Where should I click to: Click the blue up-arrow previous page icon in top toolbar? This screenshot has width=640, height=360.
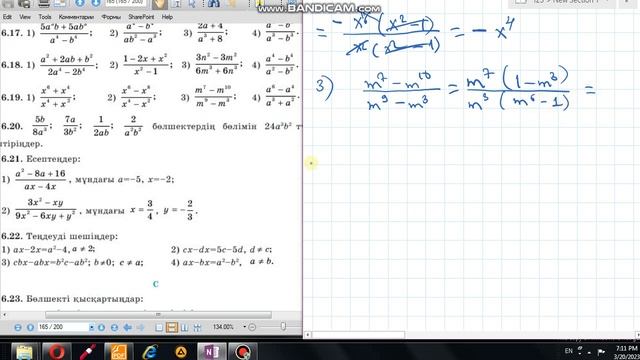click(80, 3)
